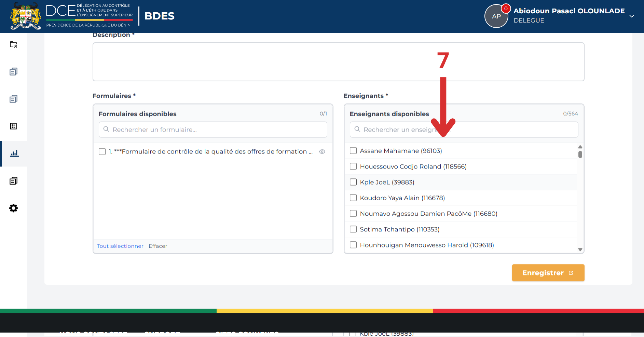644x337 pixels.
Task: Click the 0/564 teachers counter
Action: (x=571, y=113)
